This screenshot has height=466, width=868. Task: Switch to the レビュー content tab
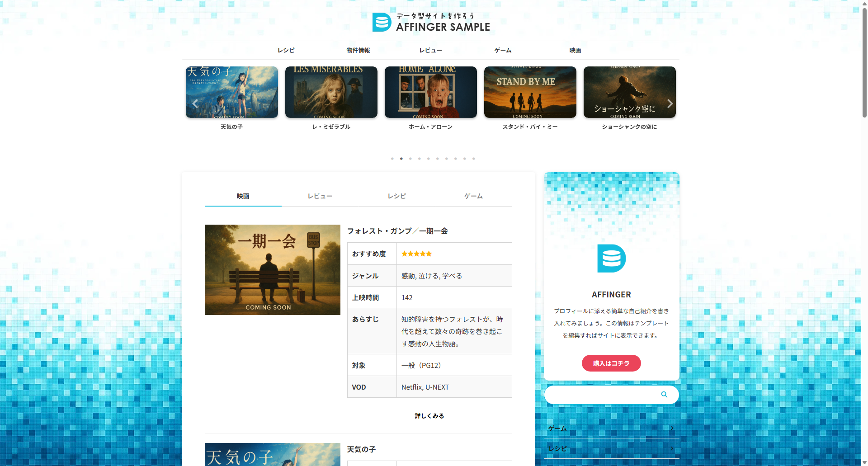click(x=320, y=196)
